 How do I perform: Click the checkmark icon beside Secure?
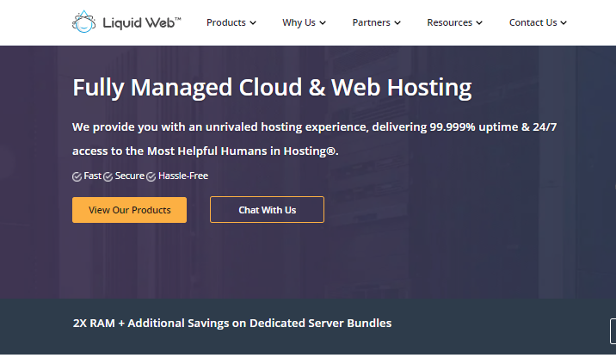(x=108, y=177)
